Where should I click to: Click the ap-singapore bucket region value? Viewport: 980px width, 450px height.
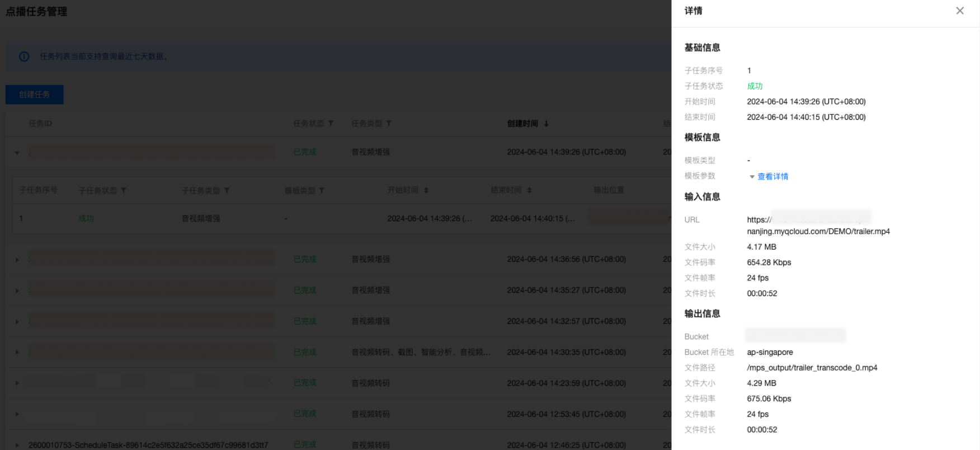coord(770,352)
